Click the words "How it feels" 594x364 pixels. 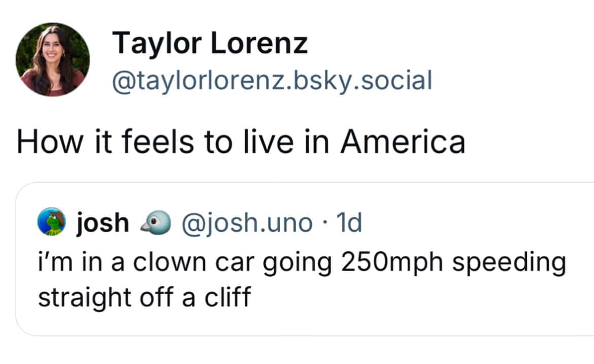click(x=105, y=142)
